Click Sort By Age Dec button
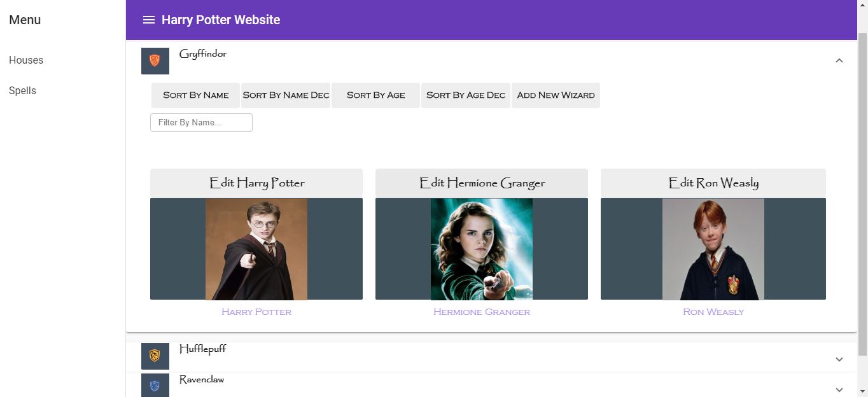Screen dimensions: 868x397 [466, 95]
